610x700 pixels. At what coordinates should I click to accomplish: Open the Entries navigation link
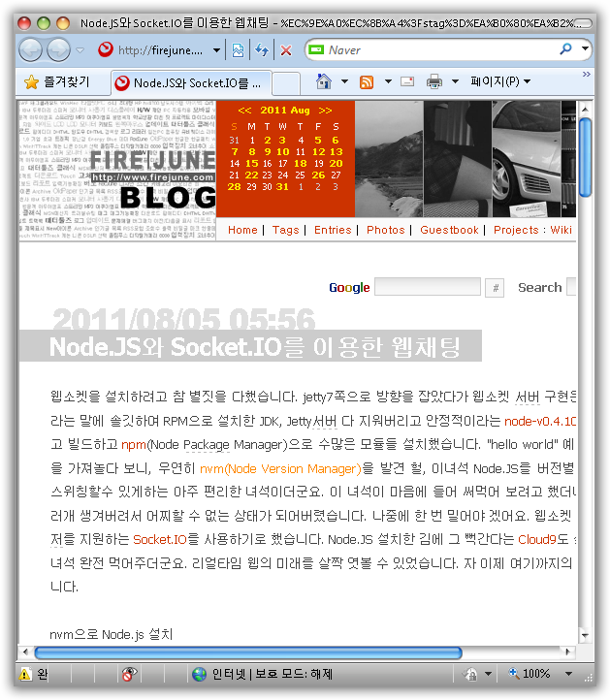333,230
